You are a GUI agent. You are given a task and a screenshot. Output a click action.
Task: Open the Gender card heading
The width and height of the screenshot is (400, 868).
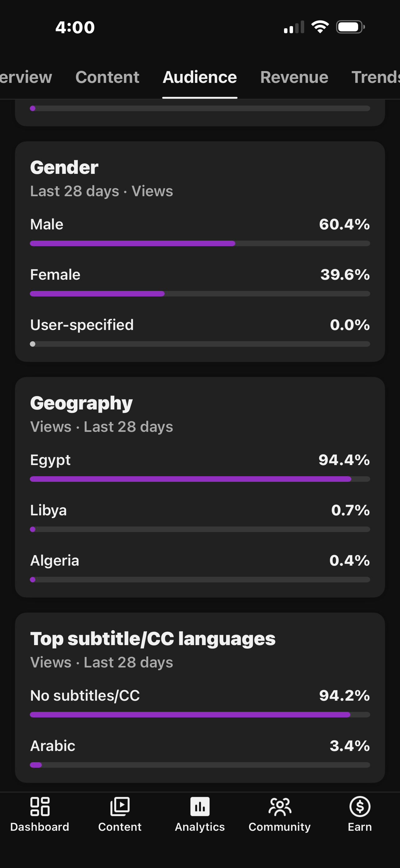(x=64, y=167)
